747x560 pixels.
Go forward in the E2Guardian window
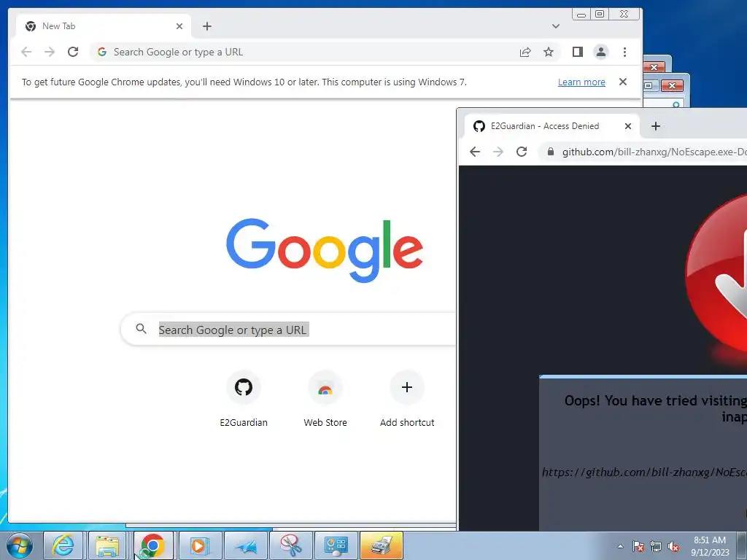[498, 152]
